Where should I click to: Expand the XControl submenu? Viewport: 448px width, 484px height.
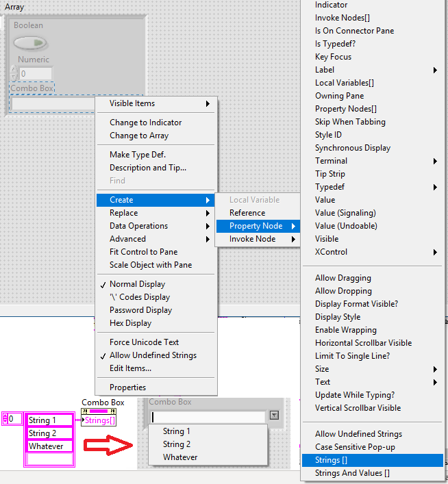coord(372,252)
